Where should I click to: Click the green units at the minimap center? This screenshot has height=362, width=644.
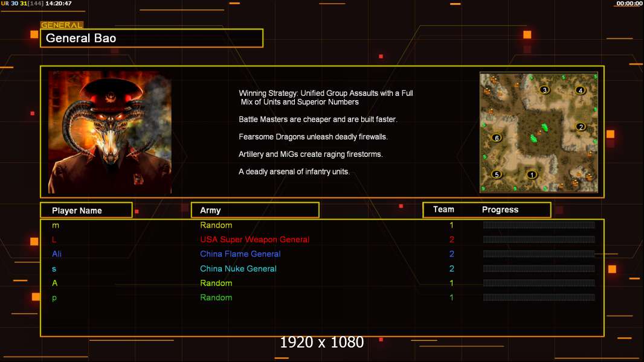click(x=539, y=133)
